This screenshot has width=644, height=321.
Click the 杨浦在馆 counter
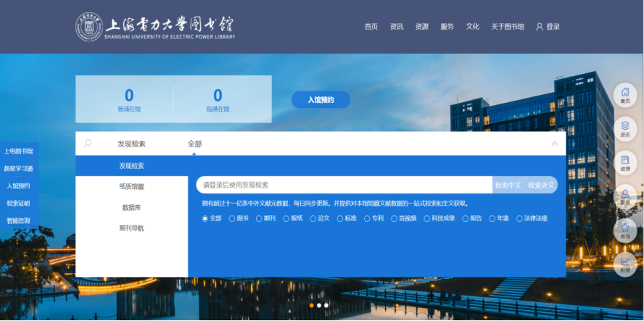[x=129, y=100]
